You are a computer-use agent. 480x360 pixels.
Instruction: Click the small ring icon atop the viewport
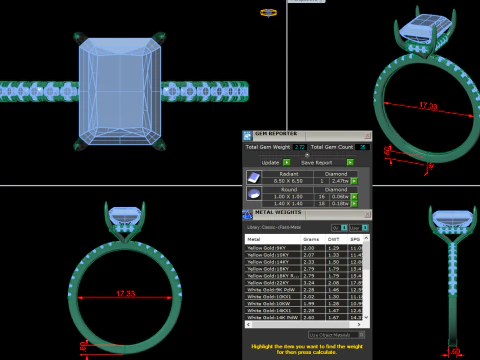[x=268, y=13]
